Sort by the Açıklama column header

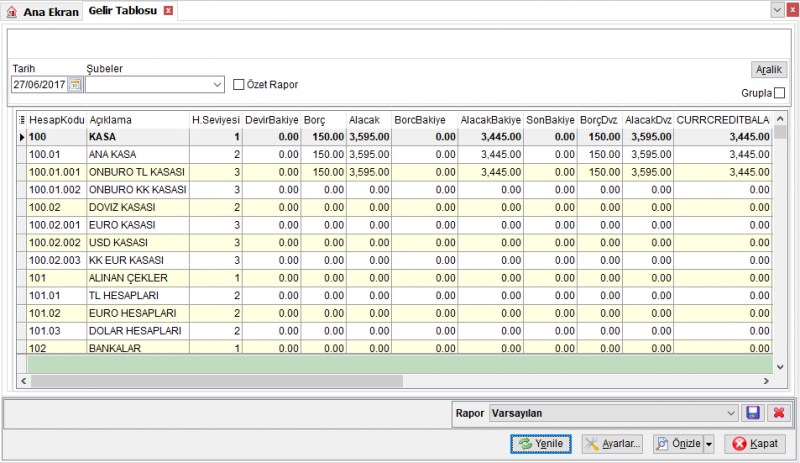[138, 120]
